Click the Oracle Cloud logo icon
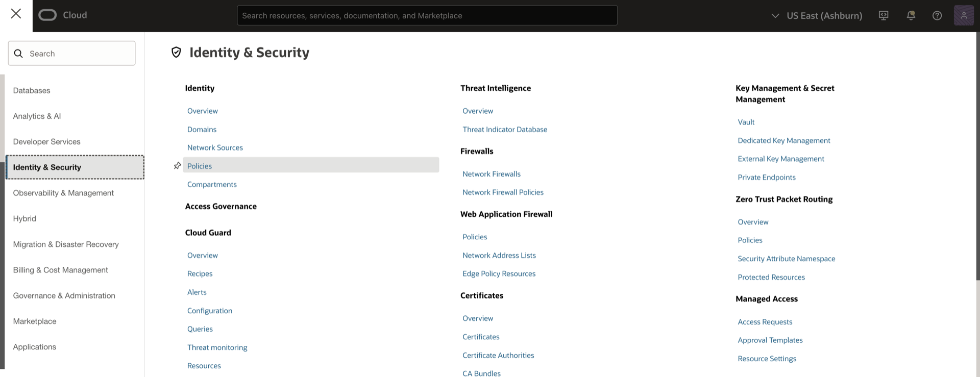Screen dimensions: 980x377 coord(47,15)
